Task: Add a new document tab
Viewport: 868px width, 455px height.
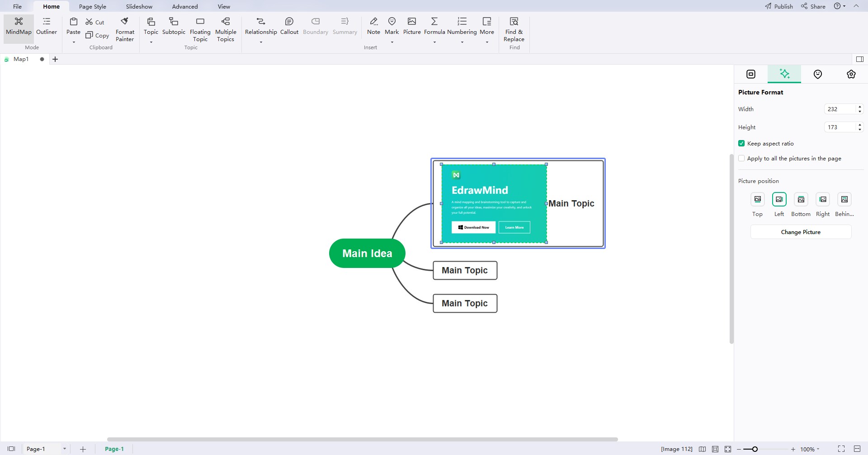Action: click(x=55, y=59)
